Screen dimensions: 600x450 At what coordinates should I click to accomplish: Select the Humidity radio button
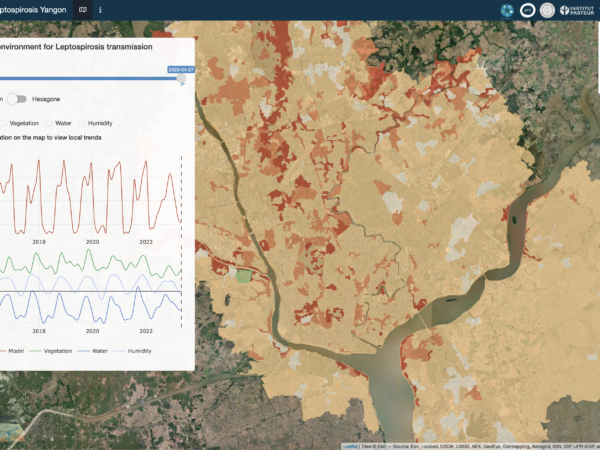point(81,123)
